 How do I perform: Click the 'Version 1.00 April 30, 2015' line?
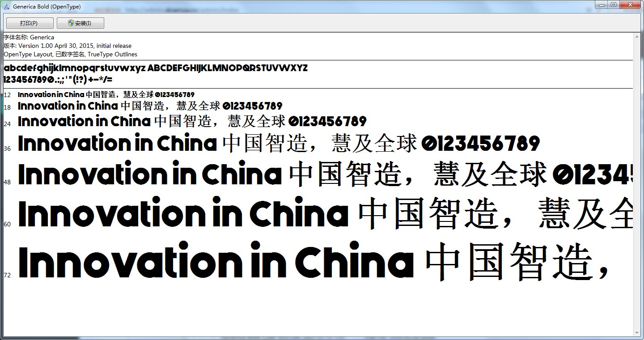(x=68, y=46)
